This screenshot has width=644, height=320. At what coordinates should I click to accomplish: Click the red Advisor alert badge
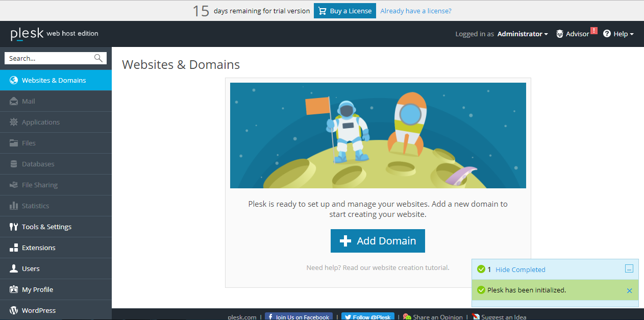tap(593, 31)
